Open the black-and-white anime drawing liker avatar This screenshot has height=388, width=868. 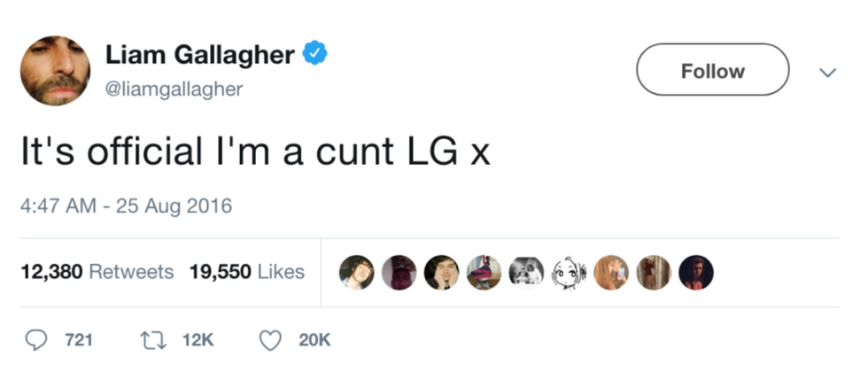(x=569, y=273)
